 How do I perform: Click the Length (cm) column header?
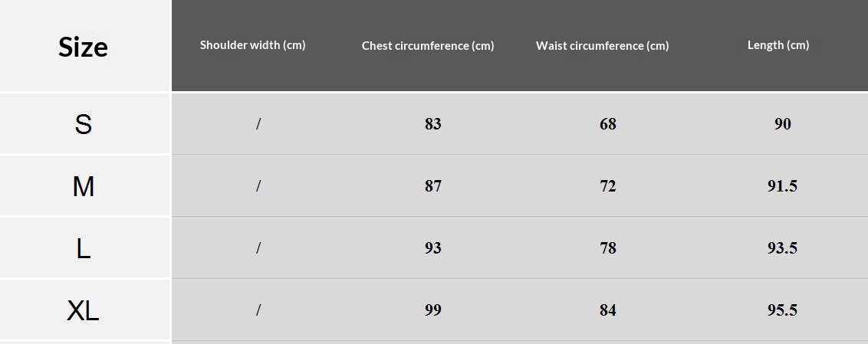point(778,45)
